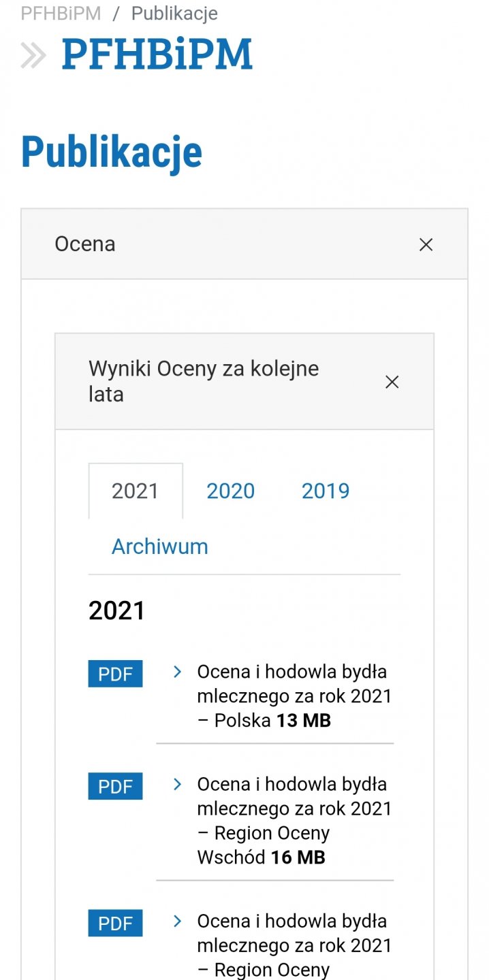489x980 pixels.
Task: Click Wyniki Oceny za kolejne lata header text
Action: [204, 381]
